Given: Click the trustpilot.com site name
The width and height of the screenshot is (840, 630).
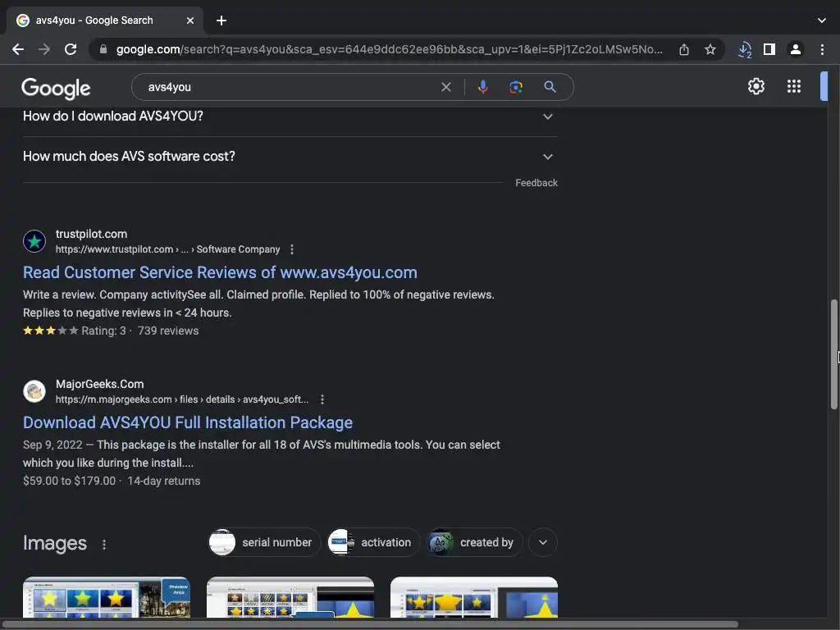Looking at the screenshot, I should 91,234.
